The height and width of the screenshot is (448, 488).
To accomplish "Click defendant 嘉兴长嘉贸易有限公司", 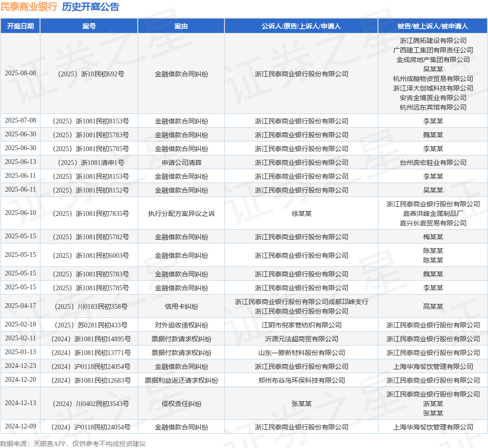I will point(433,223).
